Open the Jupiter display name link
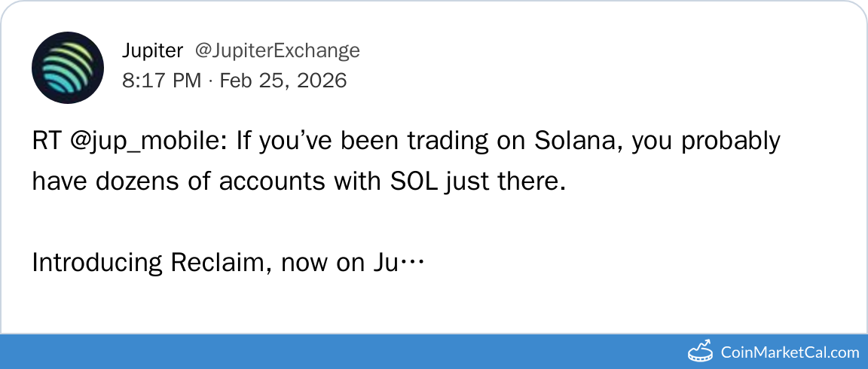Viewport: 868px width, 369px height. click(152, 50)
